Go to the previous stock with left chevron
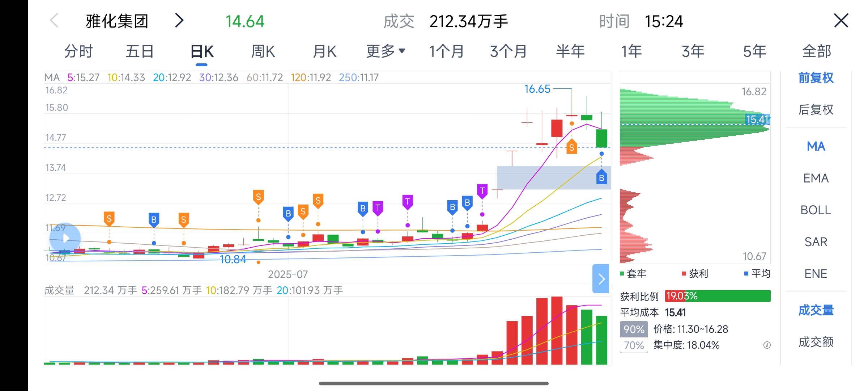The height and width of the screenshot is (391, 868). (54, 21)
